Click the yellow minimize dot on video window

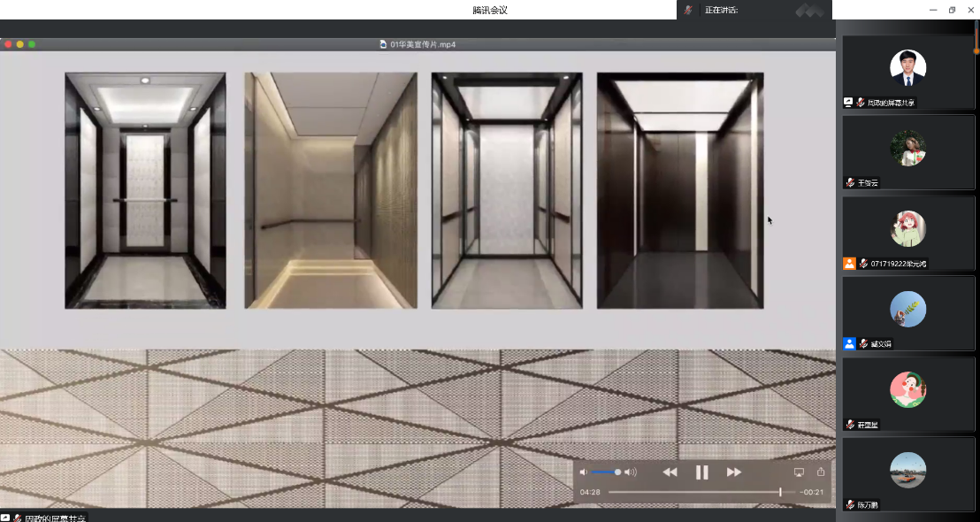coord(19,44)
